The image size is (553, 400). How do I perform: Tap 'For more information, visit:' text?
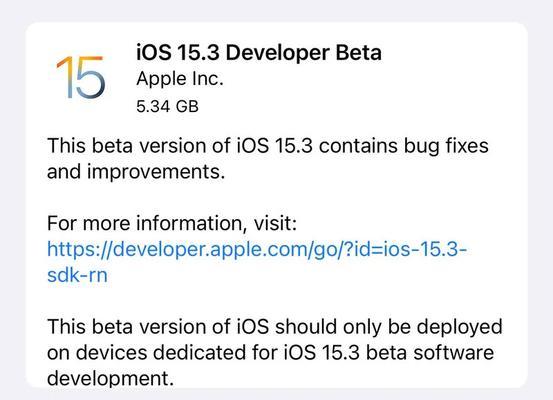tap(172, 224)
